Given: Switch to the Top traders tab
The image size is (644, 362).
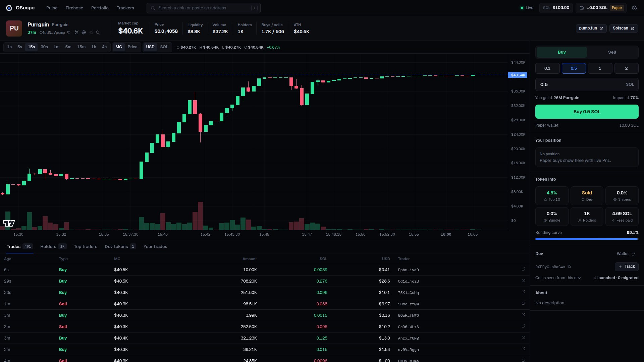Looking at the screenshot, I should tap(86, 246).
